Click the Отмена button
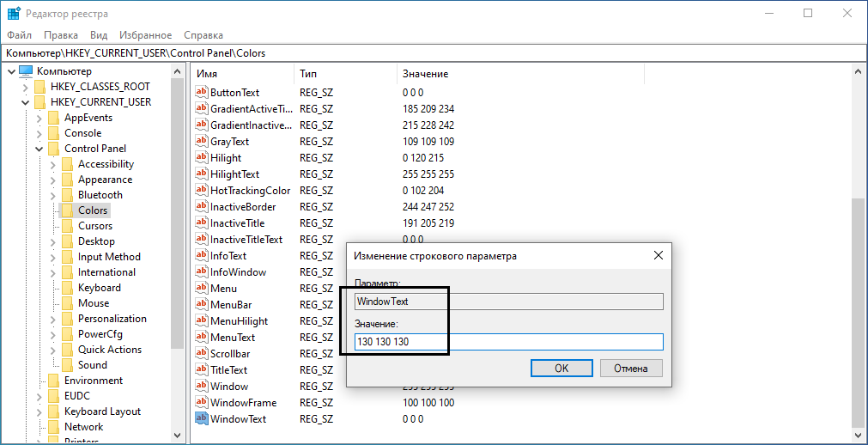Viewport: 868px width, 445px height. pos(631,368)
